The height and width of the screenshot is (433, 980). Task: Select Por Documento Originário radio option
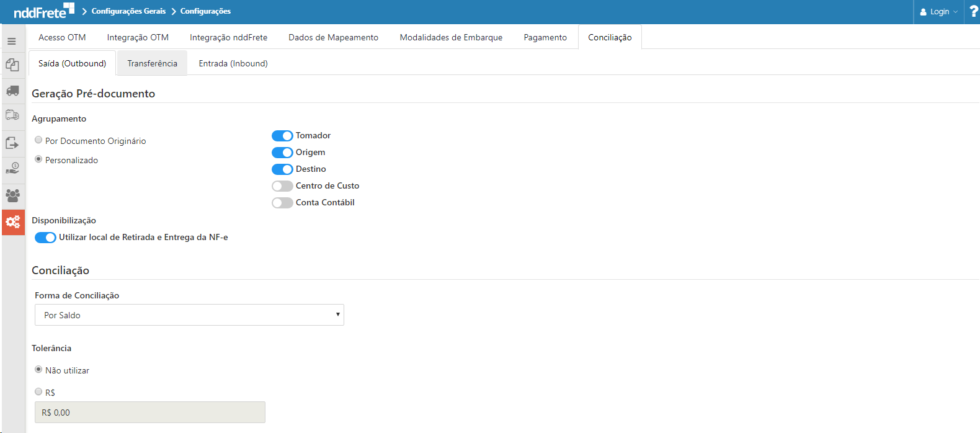point(38,140)
